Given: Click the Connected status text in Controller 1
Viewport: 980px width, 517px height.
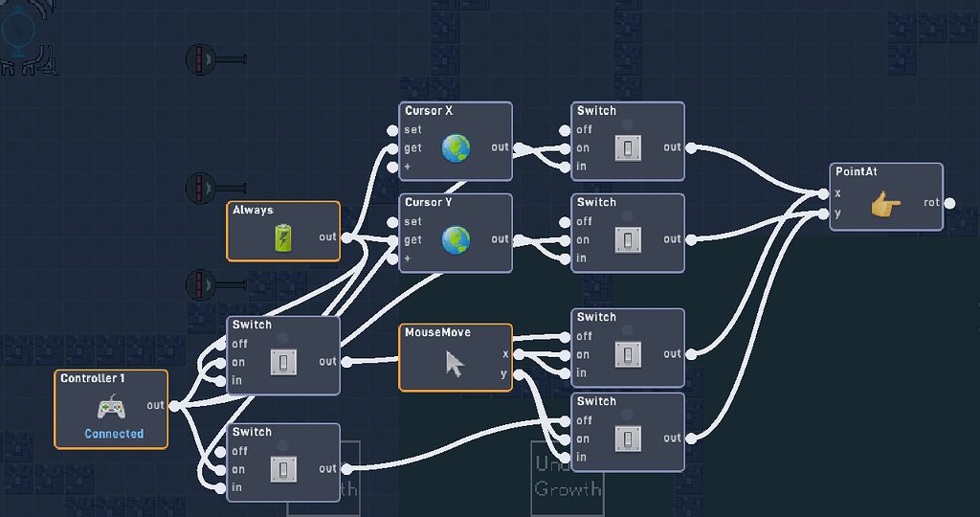Looking at the screenshot, I should tap(114, 434).
